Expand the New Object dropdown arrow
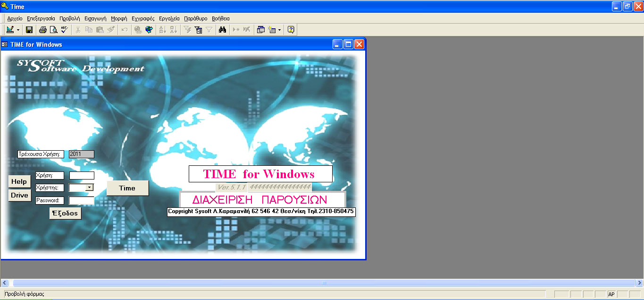Viewport: 644px width, 300px height. pyautogui.click(x=279, y=30)
